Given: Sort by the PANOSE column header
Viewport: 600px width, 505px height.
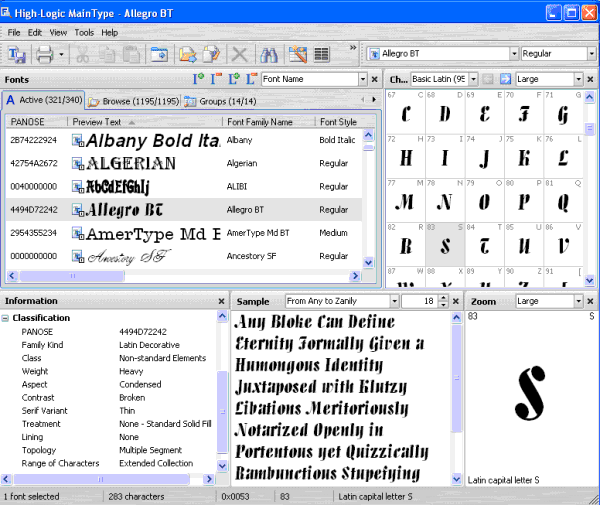Looking at the screenshot, I should coord(37,122).
